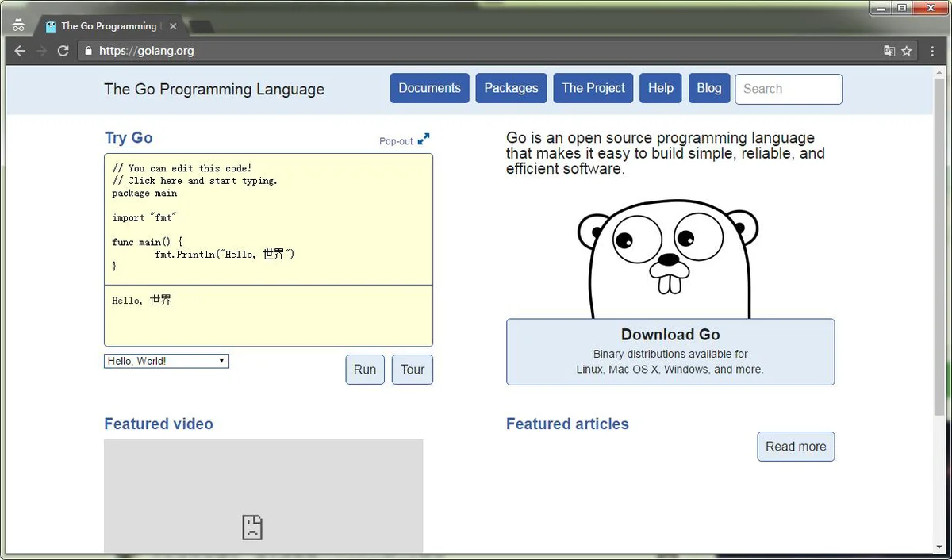Screen dimensions: 952x560
Task: Click the padlock site security icon
Action: point(88,51)
